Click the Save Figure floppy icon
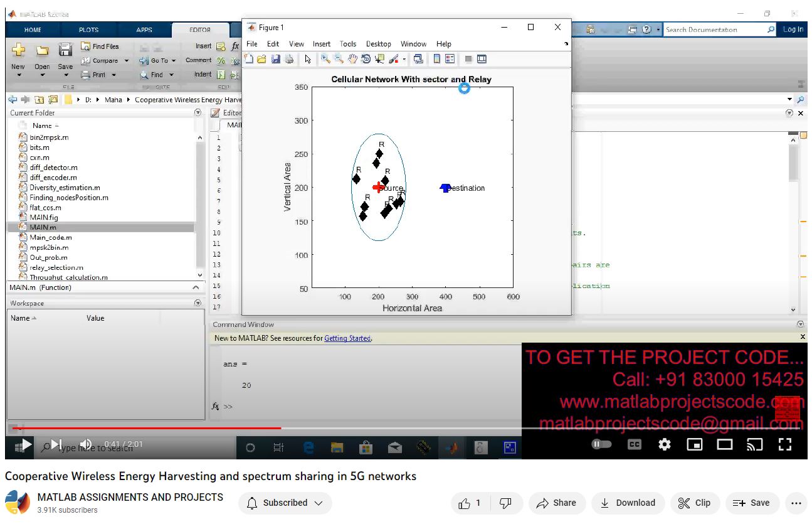 click(275, 59)
